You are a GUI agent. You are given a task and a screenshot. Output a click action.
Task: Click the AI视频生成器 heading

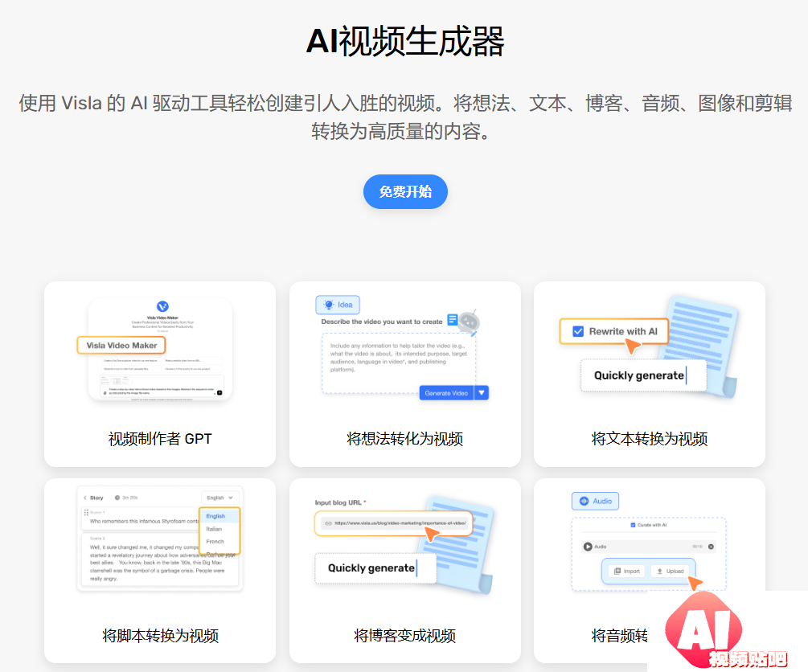(x=405, y=41)
